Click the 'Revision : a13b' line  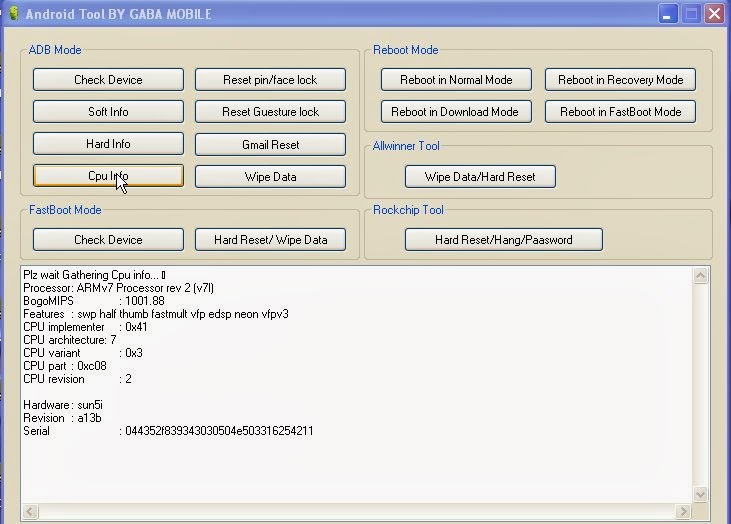click(62, 418)
